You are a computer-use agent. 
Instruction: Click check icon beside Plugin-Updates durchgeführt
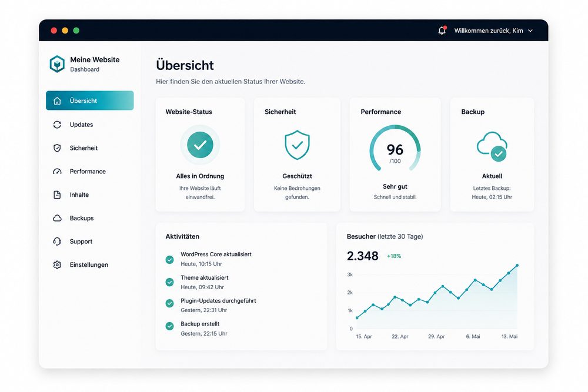[x=169, y=303]
